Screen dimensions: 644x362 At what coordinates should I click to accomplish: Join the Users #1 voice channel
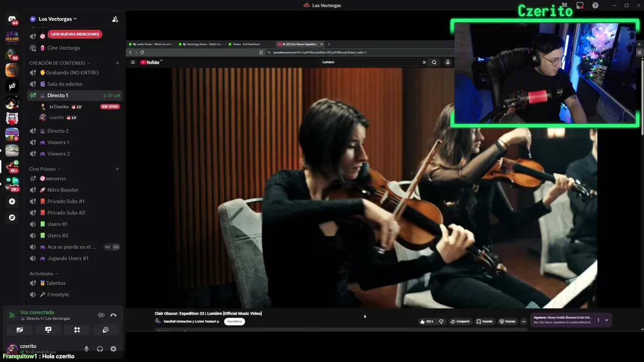[x=74, y=224]
